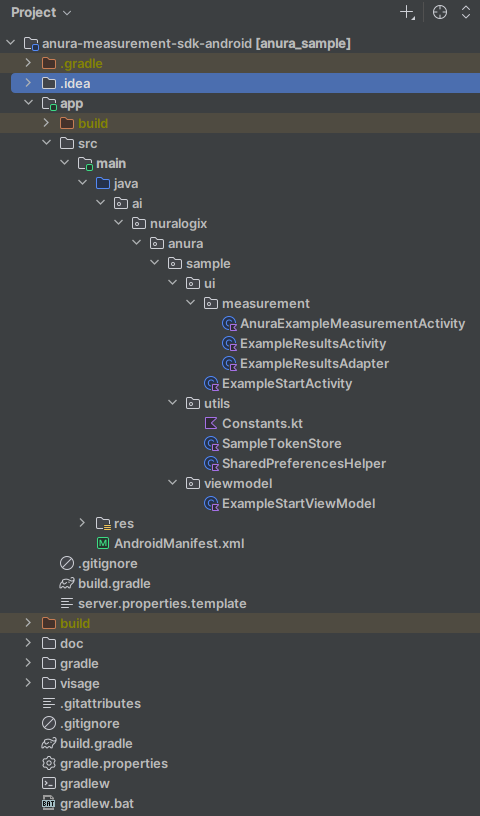This screenshot has height=816, width=480.
Task: Collapse the viewmodel package chevron
Action: (x=172, y=483)
